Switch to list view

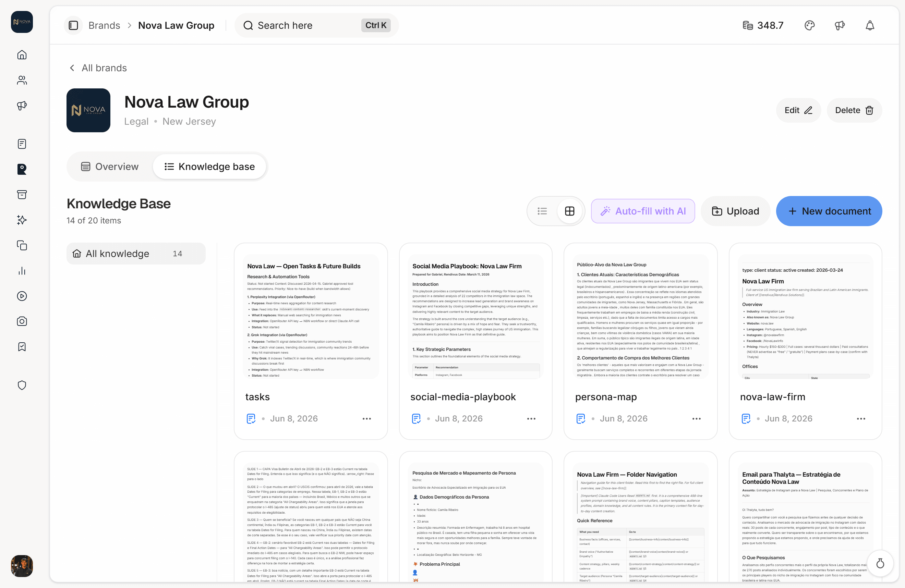542,211
